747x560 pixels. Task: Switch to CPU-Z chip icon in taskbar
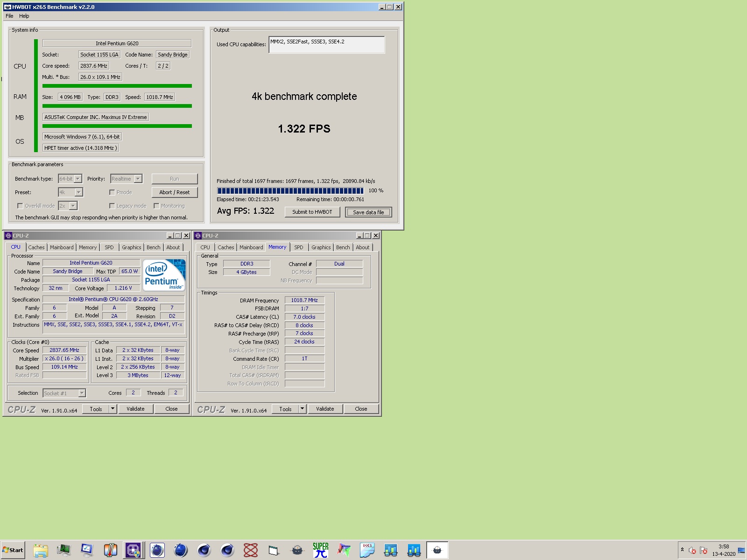133,550
